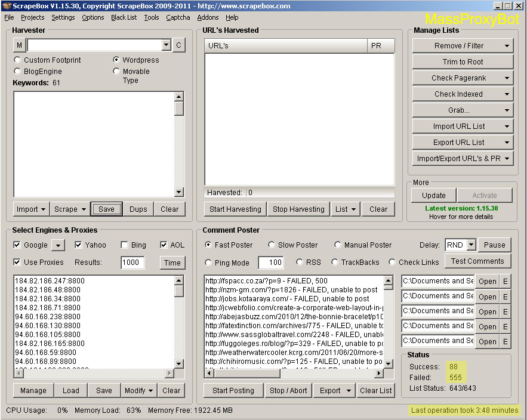
Task: Click Stop Harvesting button
Action: [x=298, y=209]
